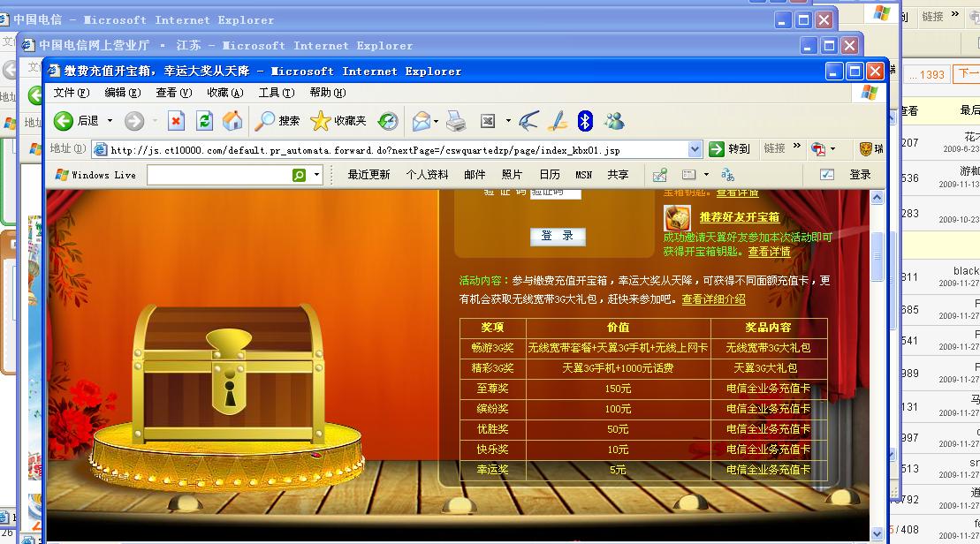Click the grey Forward arrow button
The width and height of the screenshot is (980, 544).
tap(133, 120)
